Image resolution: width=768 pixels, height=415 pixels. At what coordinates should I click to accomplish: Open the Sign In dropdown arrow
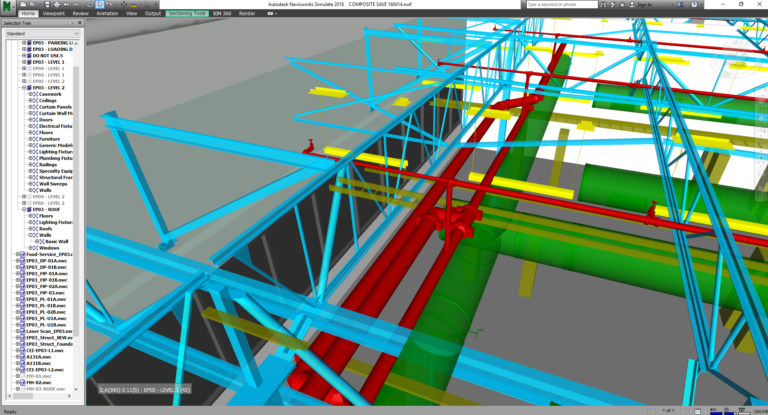(x=672, y=4)
